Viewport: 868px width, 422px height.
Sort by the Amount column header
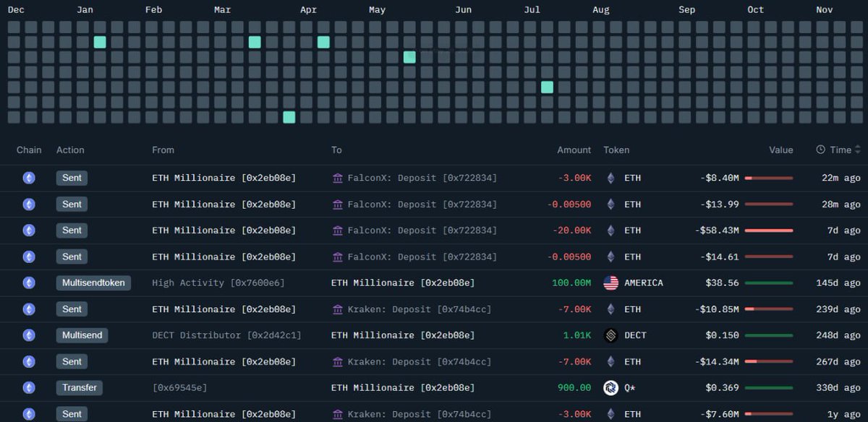pos(573,150)
